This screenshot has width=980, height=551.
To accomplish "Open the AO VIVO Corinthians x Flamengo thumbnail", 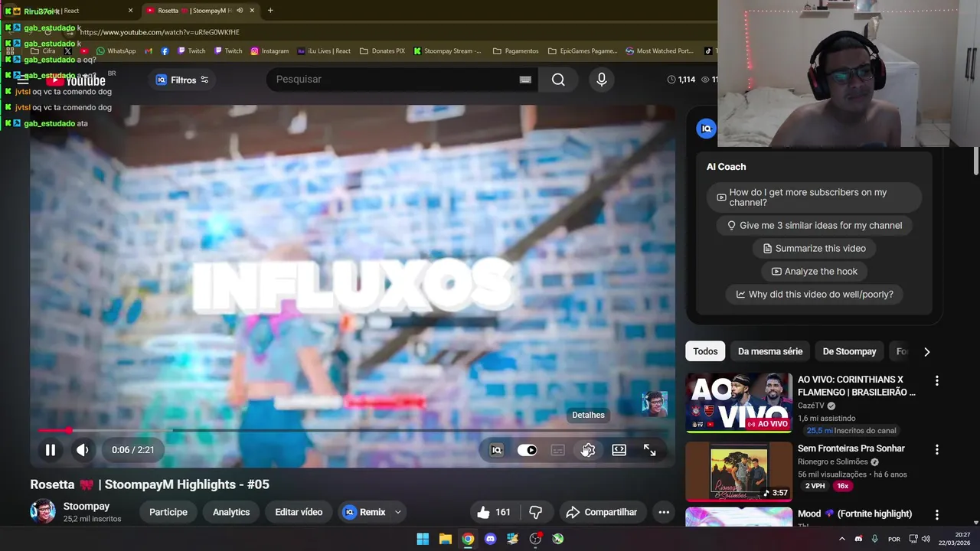I will (739, 403).
